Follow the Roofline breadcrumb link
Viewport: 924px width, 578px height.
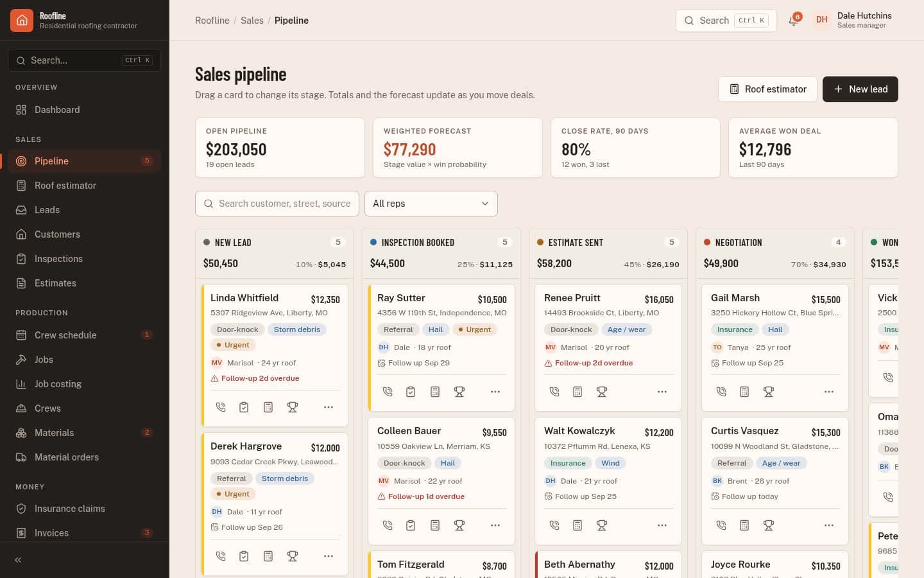tap(212, 21)
